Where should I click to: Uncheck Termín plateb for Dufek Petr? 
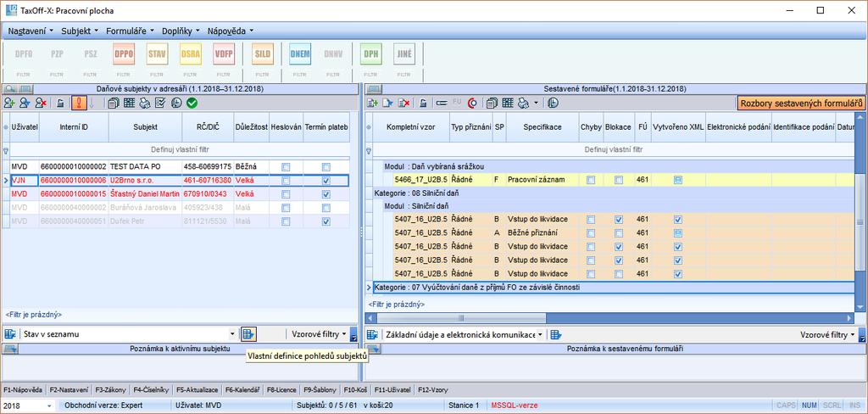coord(326,221)
